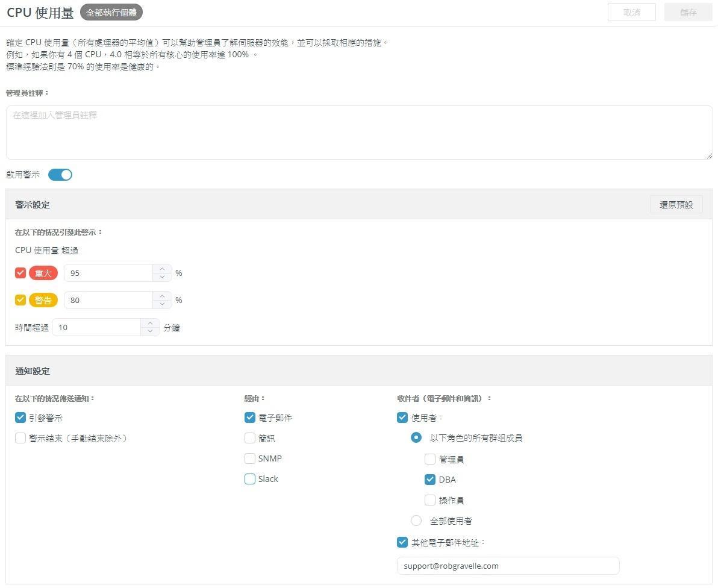Screen dimensions: 718x588
Task: Enable the Slack notification checkbox
Action: pos(250,479)
